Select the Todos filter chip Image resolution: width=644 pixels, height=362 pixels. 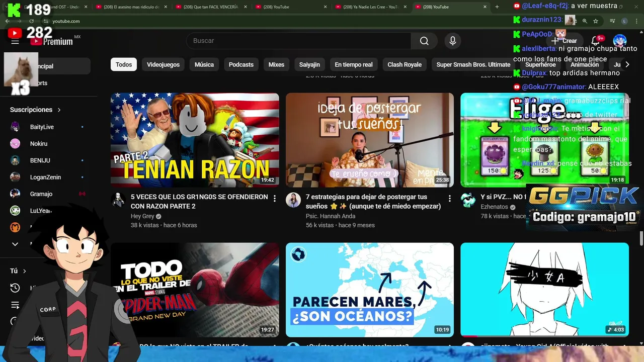(124, 64)
